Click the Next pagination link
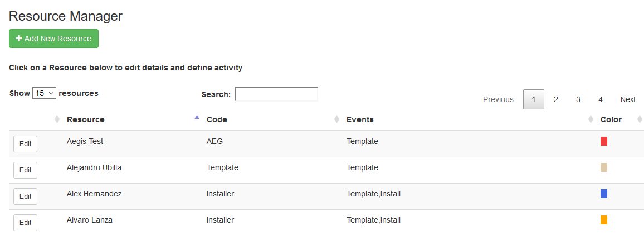The height and width of the screenshot is (235, 644). click(628, 99)
